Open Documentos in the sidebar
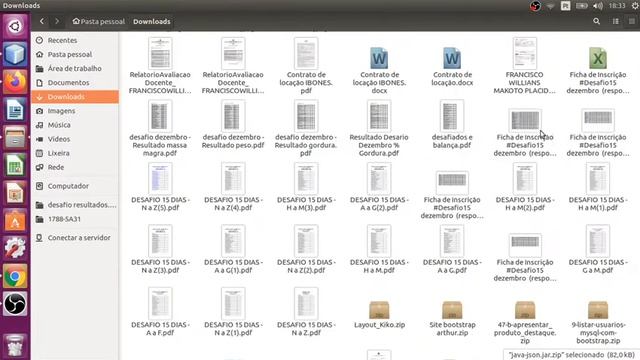This screenshot has height=360, width=640. coord(75,82)
